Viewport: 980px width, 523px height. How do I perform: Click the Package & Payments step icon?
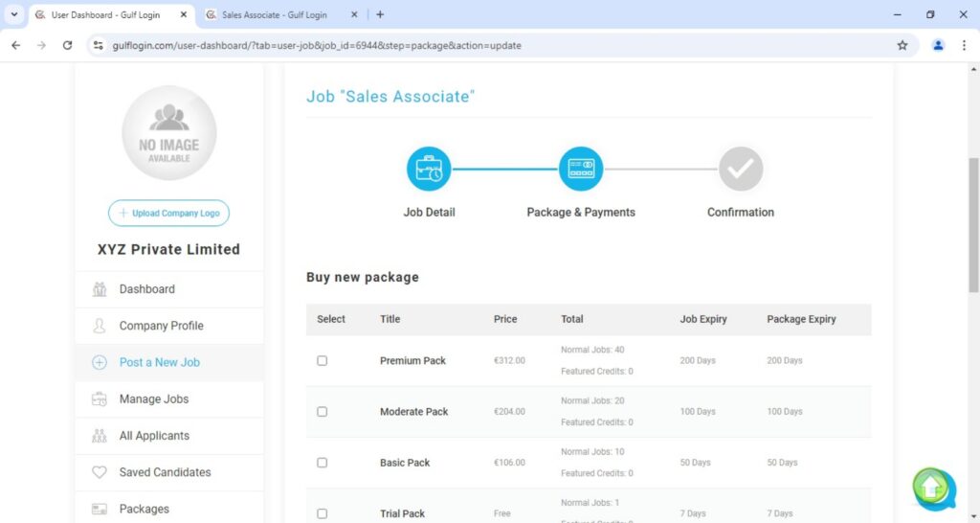pyautogui.click(x=581, y=170)
